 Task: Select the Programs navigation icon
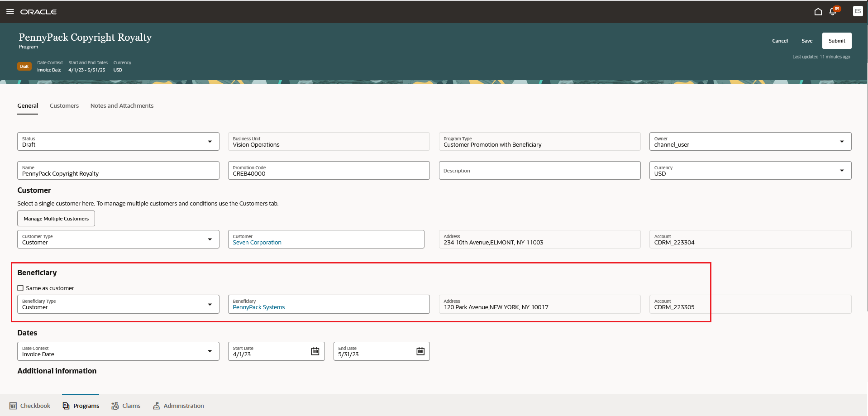(81, 406)
